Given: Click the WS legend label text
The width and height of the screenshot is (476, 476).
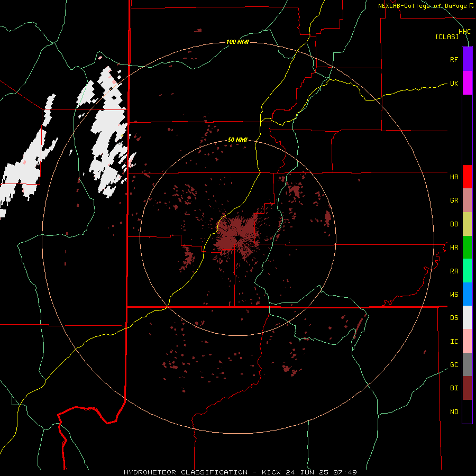Looking at the screenshot, I should coord(454,294).
